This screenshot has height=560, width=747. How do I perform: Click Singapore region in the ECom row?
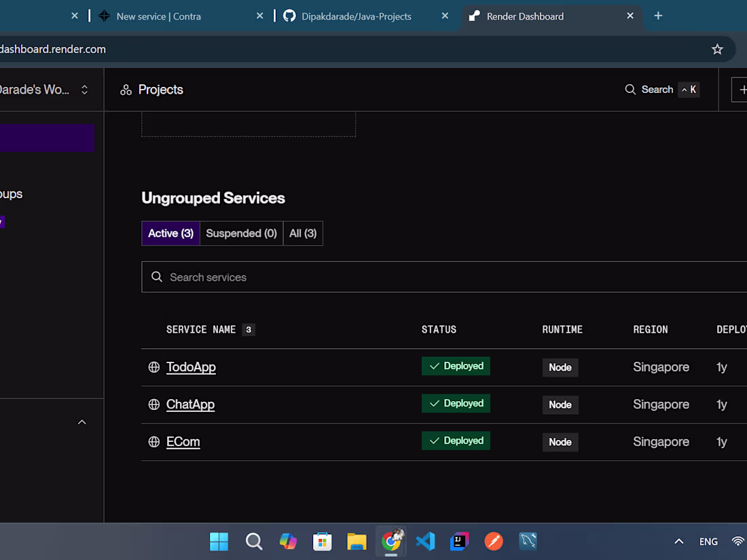661,442
